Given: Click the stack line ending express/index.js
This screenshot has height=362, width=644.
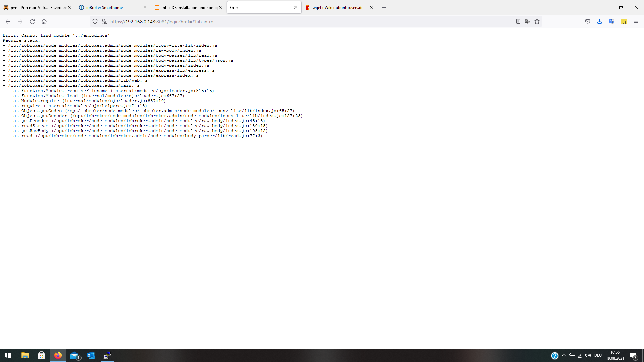Looking at the screenshot, I should tap(101, 75).
